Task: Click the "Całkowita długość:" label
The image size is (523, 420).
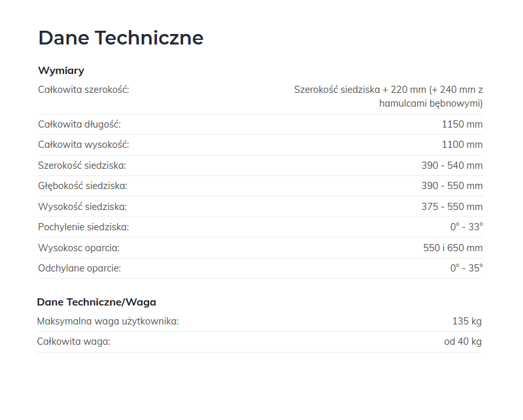Action: (x=79, y=124)
